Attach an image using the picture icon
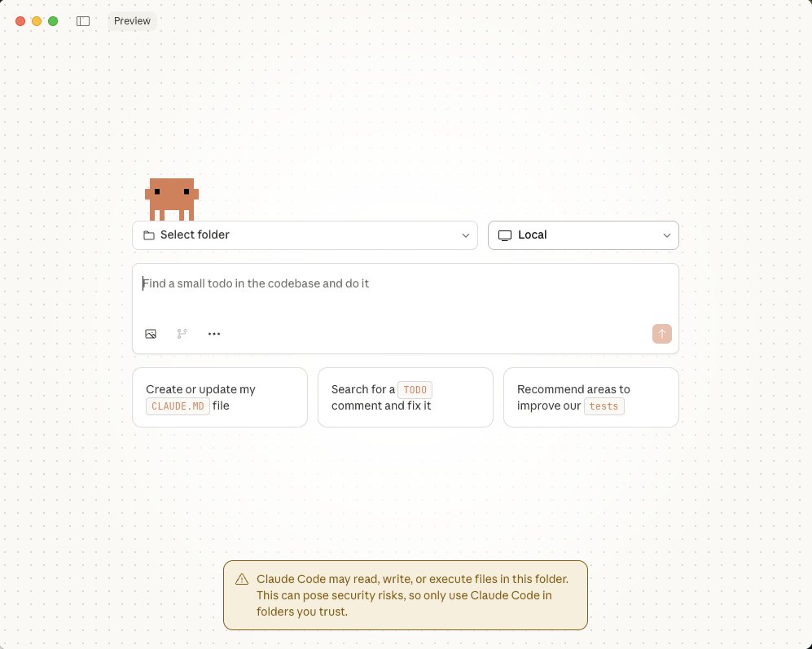Image resolution: width=812 pixels, height=649 pixels. 151,334
